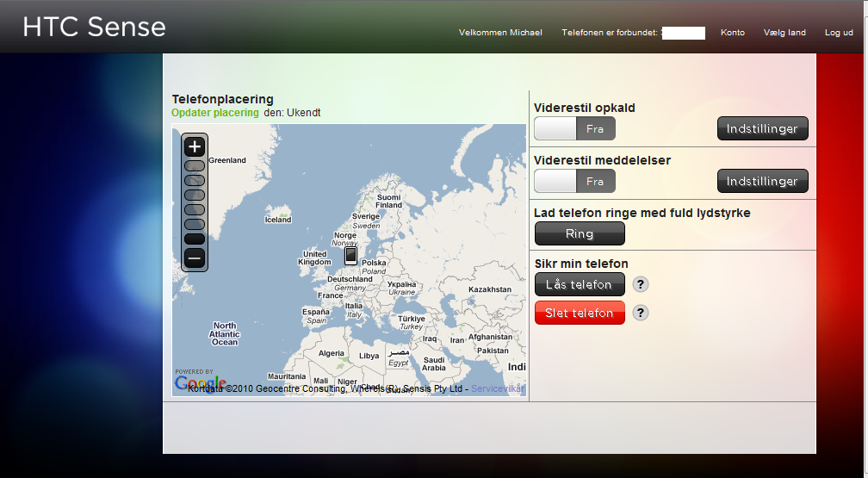Open the Konto menu item
868x478 pixels.
click(x=732, y=32)
